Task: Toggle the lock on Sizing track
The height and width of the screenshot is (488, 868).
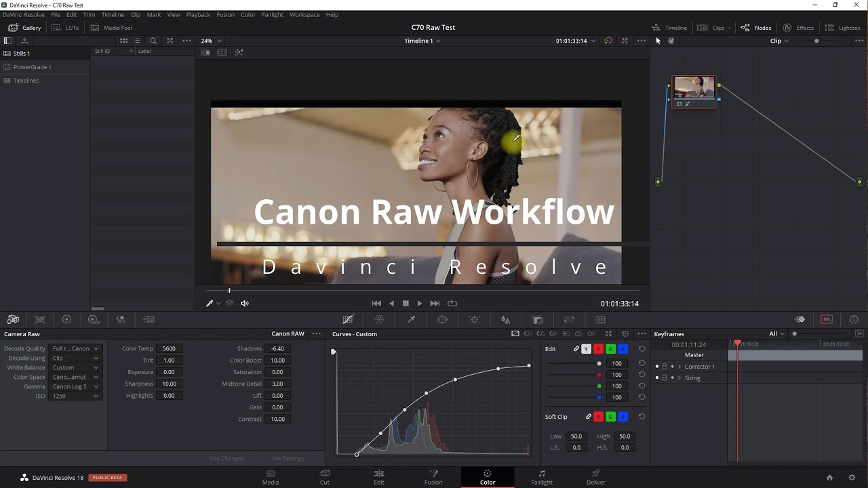Action: coord(665,378)
